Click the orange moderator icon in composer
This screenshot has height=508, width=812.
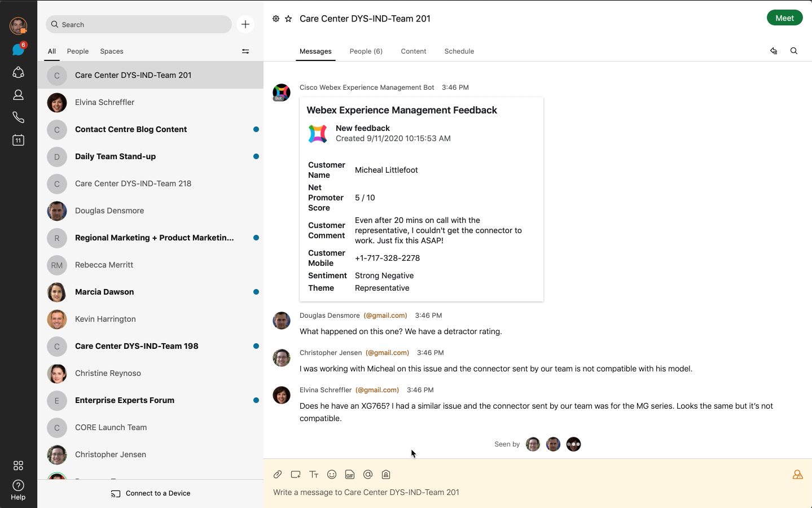coord(797,475)
